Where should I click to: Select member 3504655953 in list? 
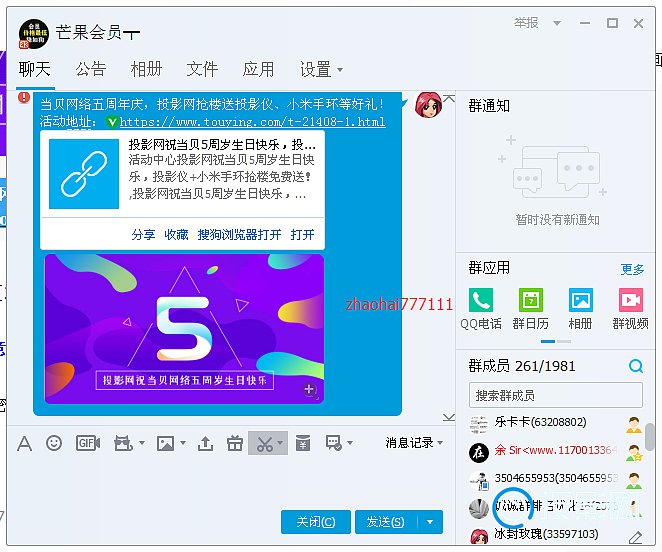(556, 480)
